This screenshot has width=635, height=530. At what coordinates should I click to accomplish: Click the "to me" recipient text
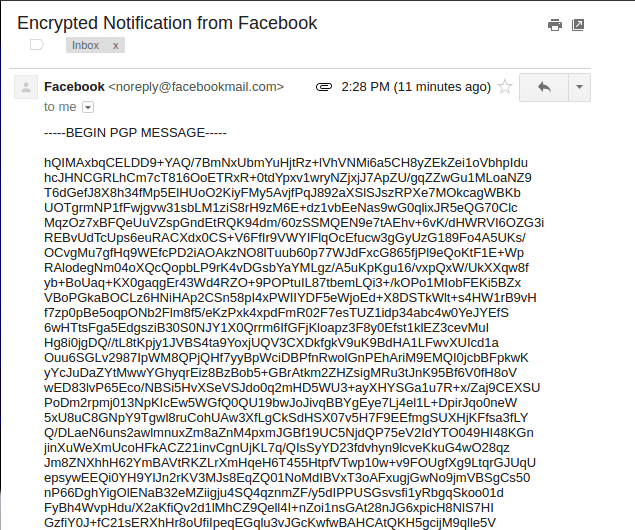60,107
